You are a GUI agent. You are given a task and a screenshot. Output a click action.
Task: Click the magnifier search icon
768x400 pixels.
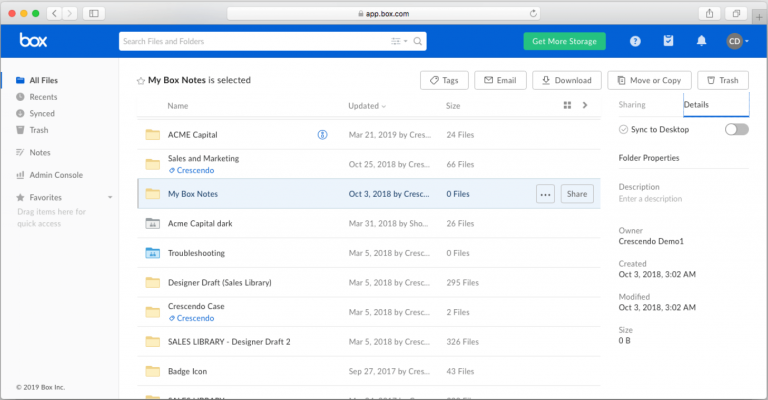pos(418,41)
